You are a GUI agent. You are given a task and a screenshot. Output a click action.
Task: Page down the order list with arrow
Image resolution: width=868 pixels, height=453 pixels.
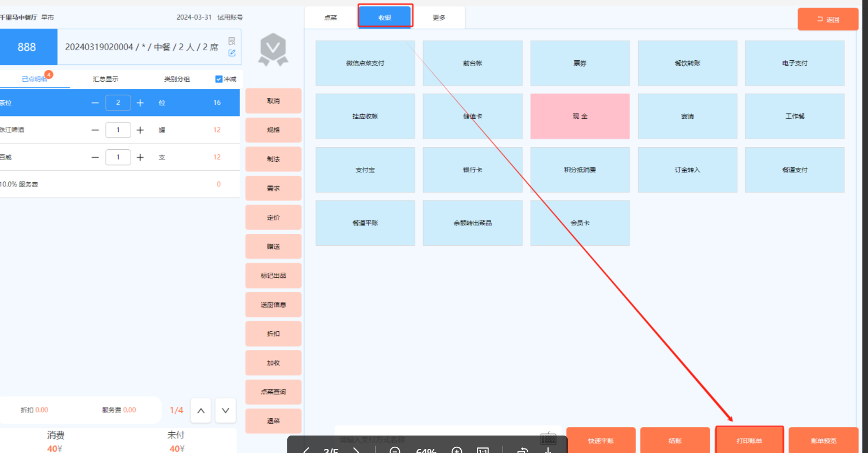[225, 411]
